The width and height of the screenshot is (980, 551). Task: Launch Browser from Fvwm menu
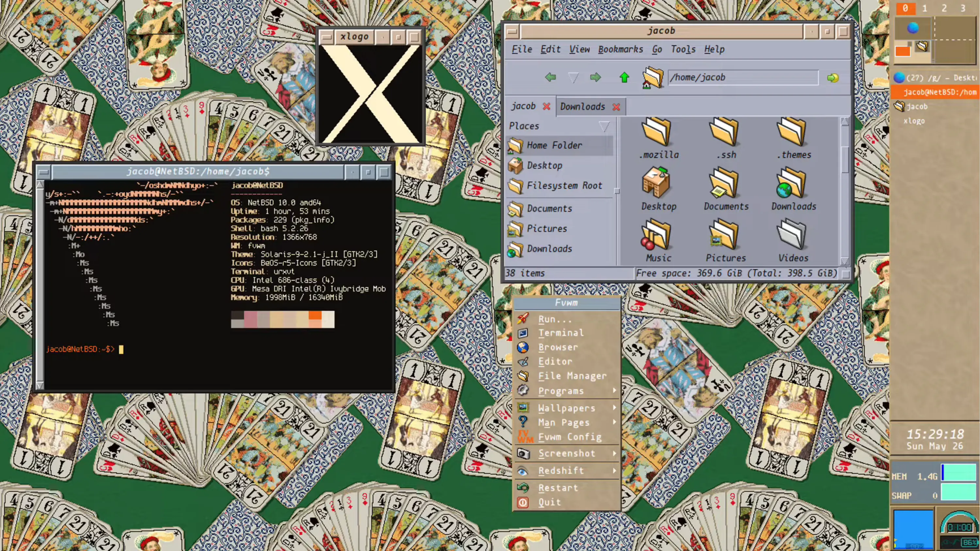tap(567, 347)
